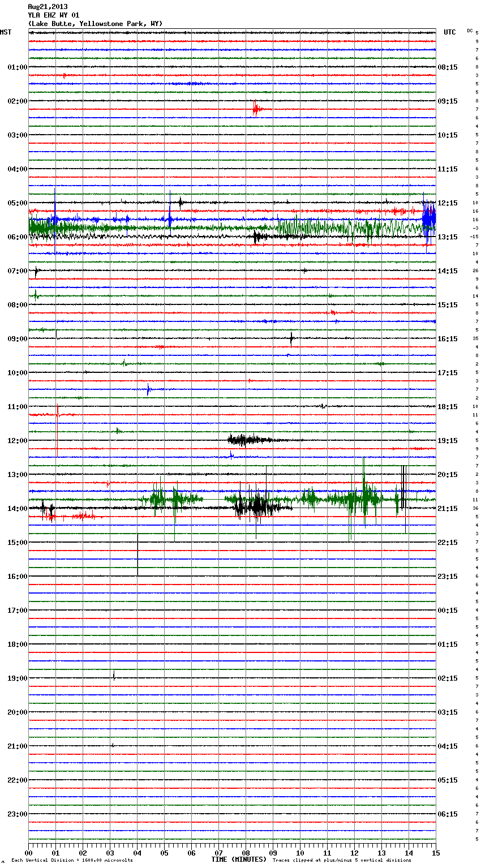Click the '02:00' MST time label

click(17, 101)
